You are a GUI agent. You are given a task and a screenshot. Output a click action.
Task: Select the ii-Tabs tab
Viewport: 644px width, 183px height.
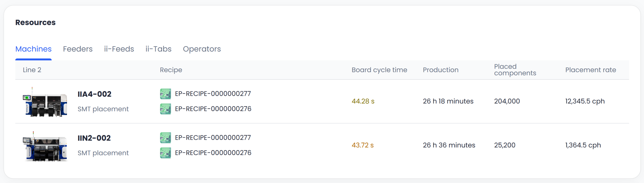coord(158,49)
